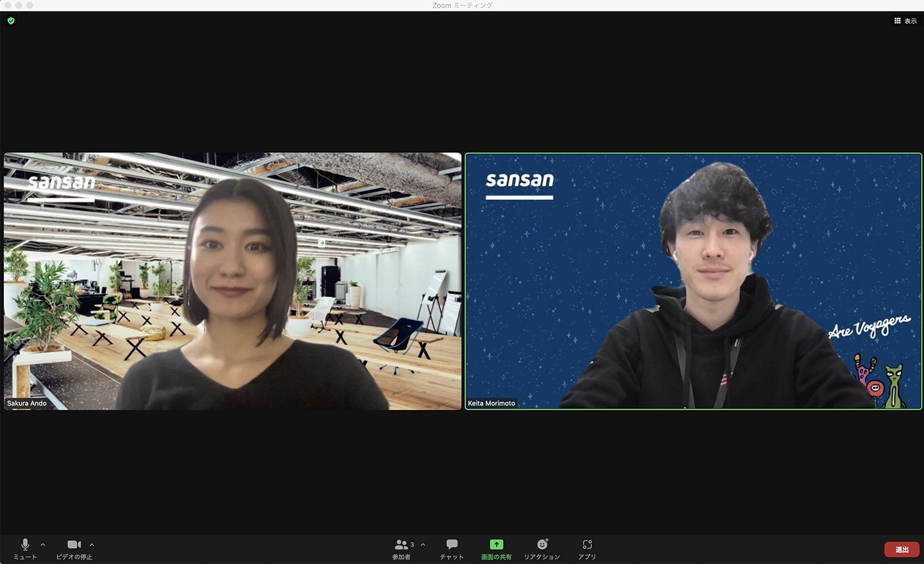924x564 pixels.
Task: Select Keita Morimoto's video tile
Action: click(693, 281)
